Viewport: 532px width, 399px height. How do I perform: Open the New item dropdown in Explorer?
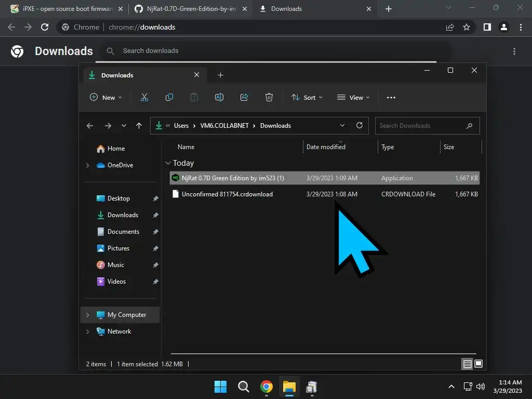tap(105, 97)
